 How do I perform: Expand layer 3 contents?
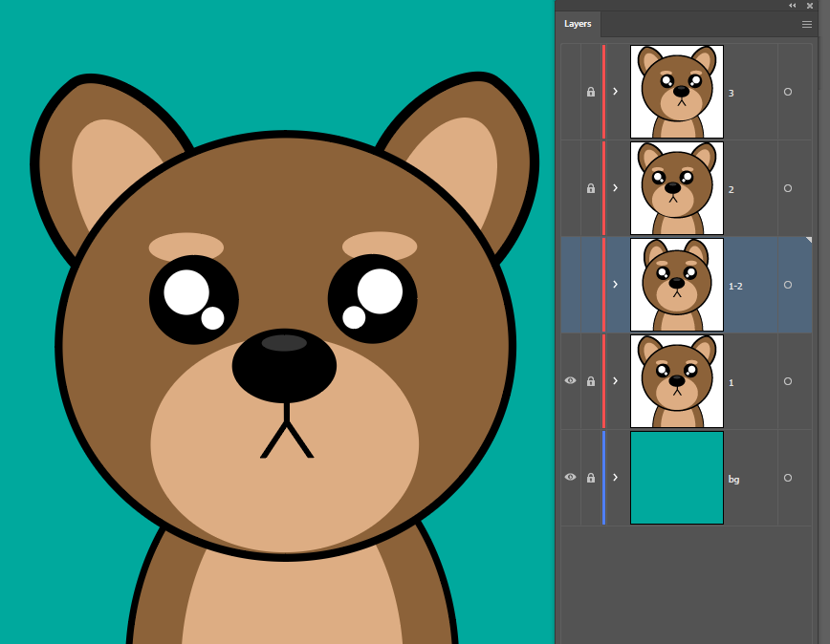click(x=615, y=92)
